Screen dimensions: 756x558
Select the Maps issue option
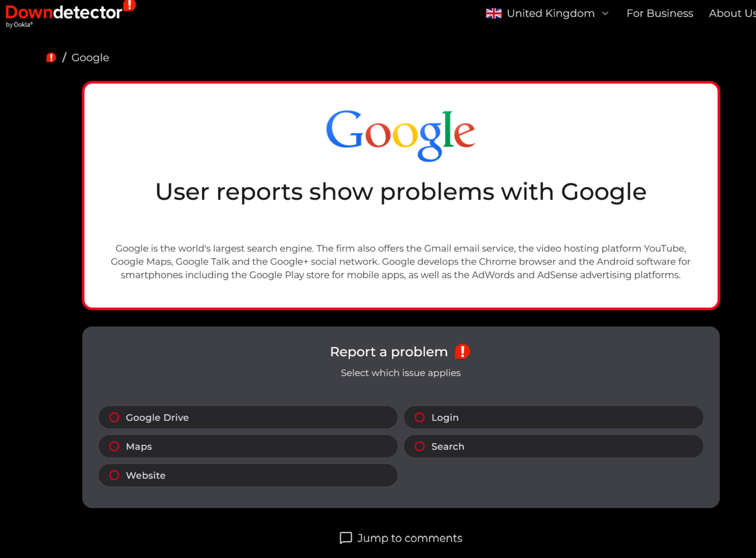point(248,446)
